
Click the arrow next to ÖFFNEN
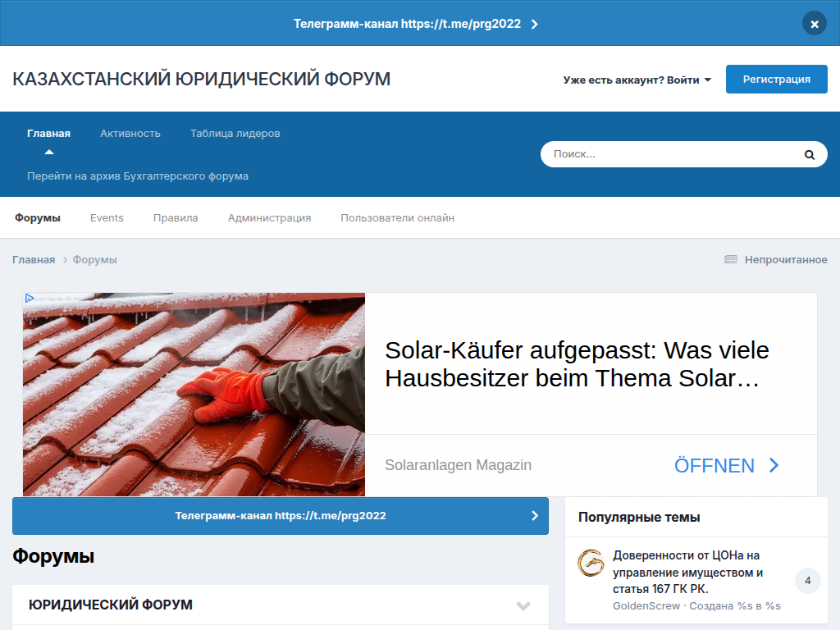774,466
